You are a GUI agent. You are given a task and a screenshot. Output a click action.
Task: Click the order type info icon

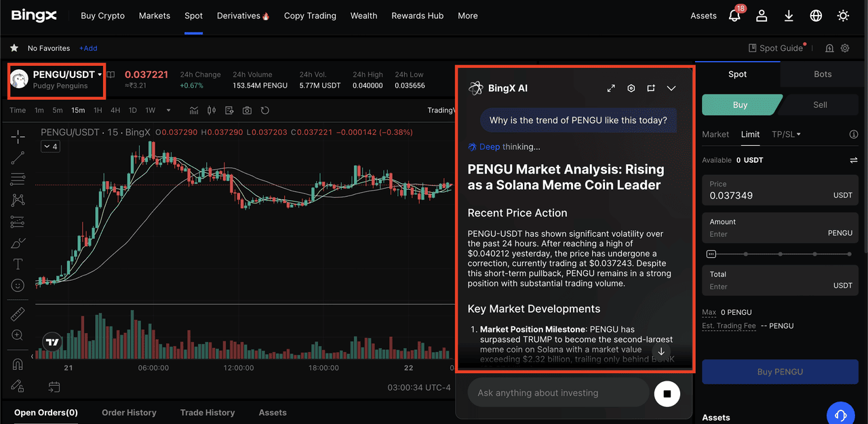tap(854, 134)
